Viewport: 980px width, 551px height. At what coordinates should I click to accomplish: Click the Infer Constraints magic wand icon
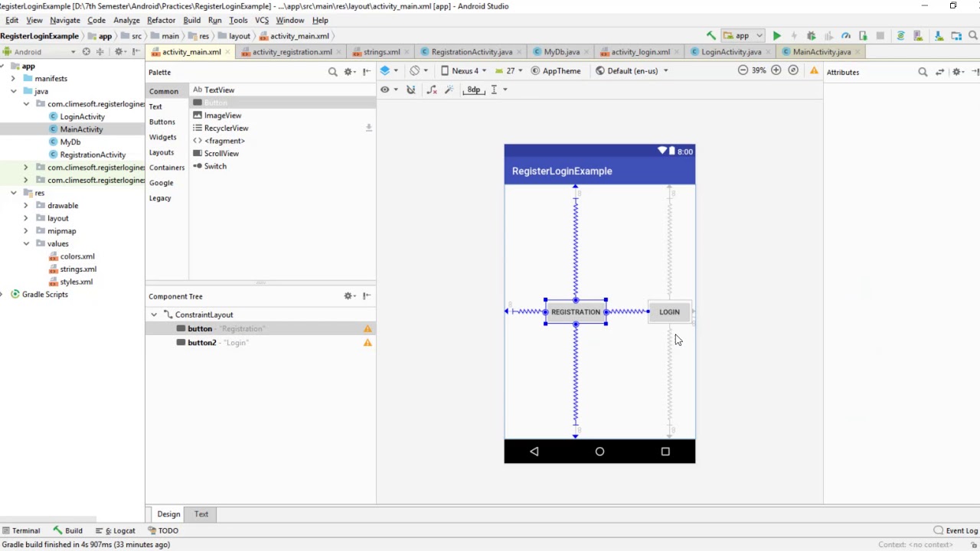[x=449, y=90]
